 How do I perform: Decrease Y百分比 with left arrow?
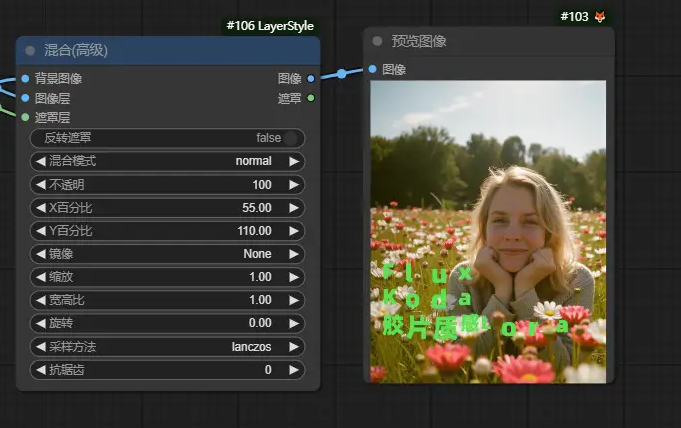[41, 231]
